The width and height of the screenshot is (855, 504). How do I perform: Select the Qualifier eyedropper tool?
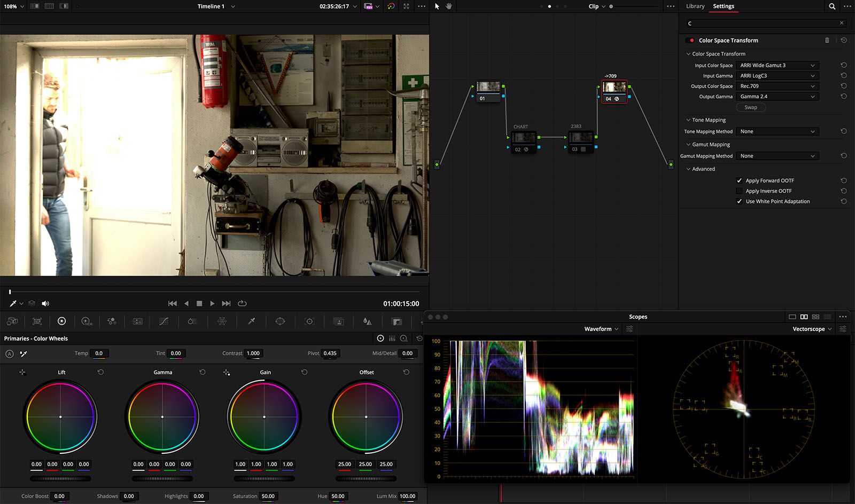[251, 321]
